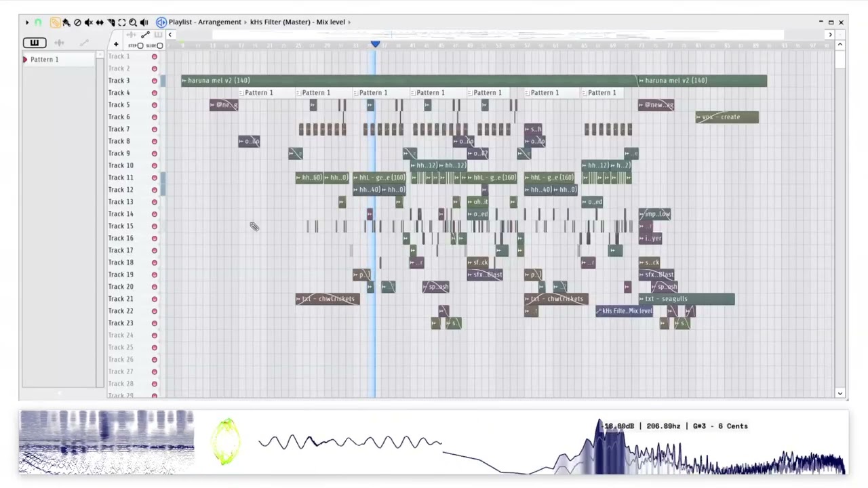Mute Track 7 using its red dot
The image size is (868, 488).
(x=155, y=129)
